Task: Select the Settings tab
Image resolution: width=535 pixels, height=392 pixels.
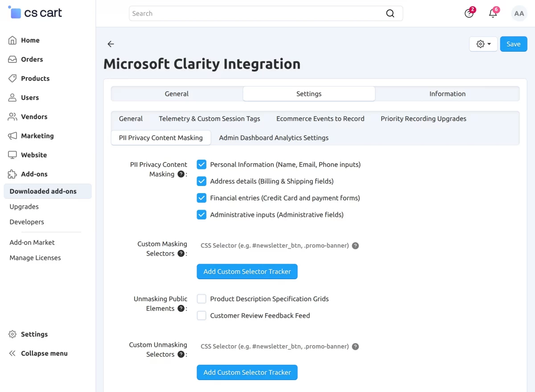Action: (x=309, y=94)
